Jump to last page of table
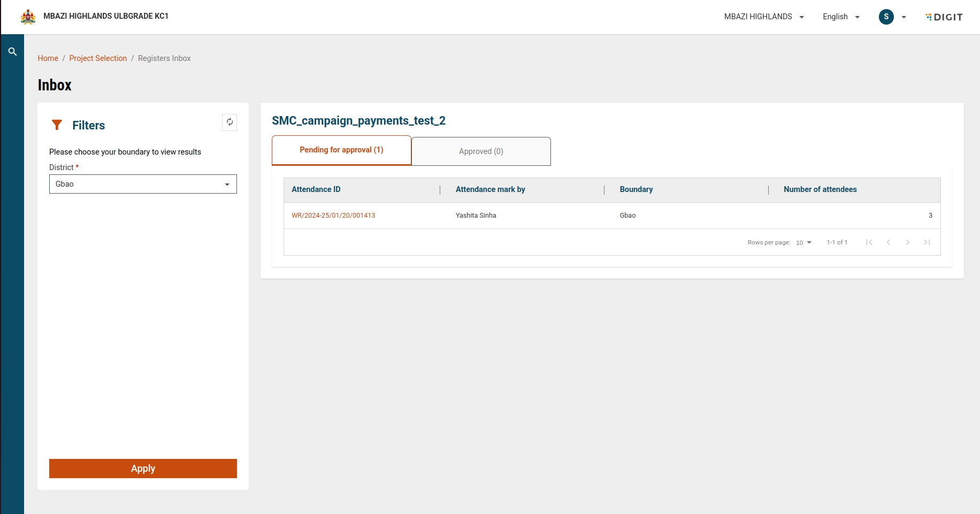 click(x=927, y=242)
